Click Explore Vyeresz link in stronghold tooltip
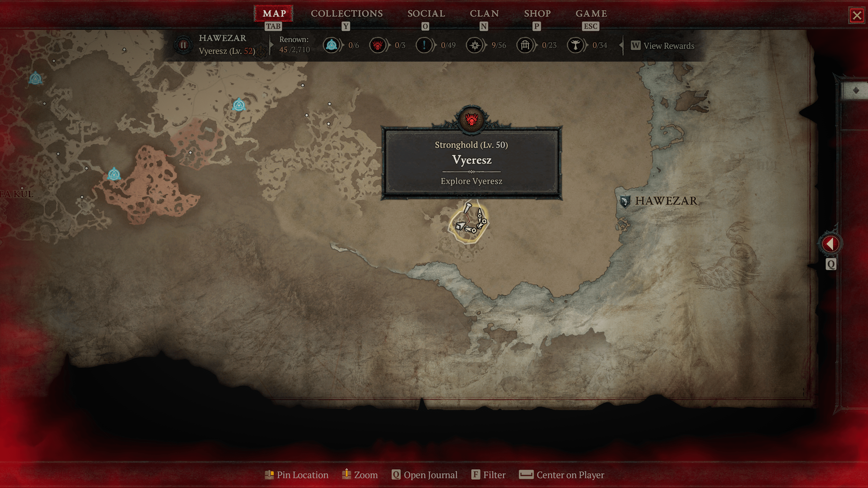The width and height of the screenshot is (868, 488). coord(471,181)
